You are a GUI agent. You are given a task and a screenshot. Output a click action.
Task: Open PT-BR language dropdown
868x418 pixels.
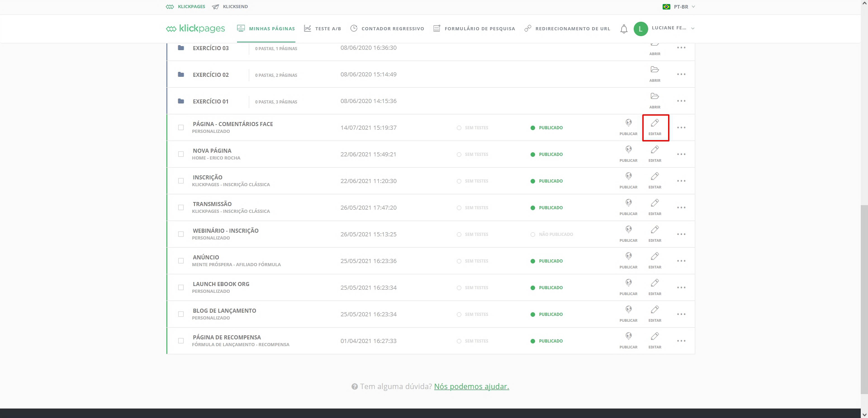[x=679, y=7]
